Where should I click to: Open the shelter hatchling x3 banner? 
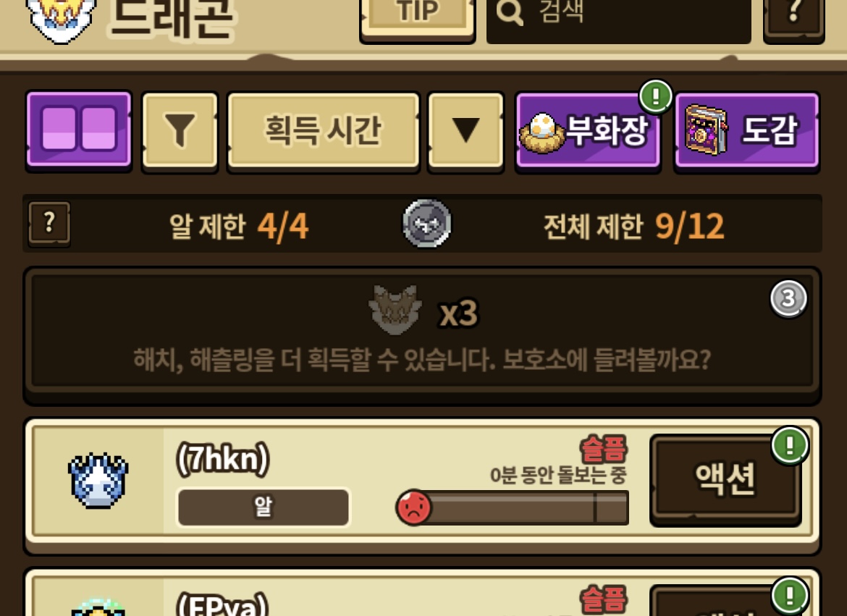[x=422, y=332]
